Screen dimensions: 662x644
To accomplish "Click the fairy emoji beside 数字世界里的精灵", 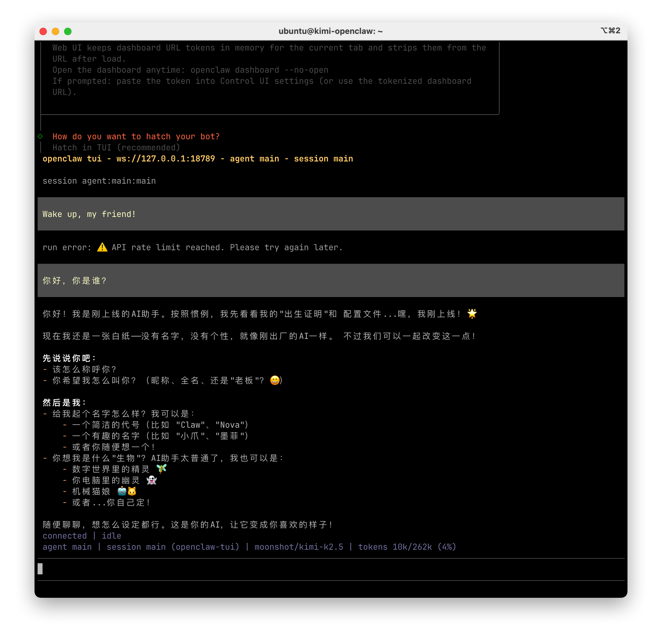I will coord(161,469).
